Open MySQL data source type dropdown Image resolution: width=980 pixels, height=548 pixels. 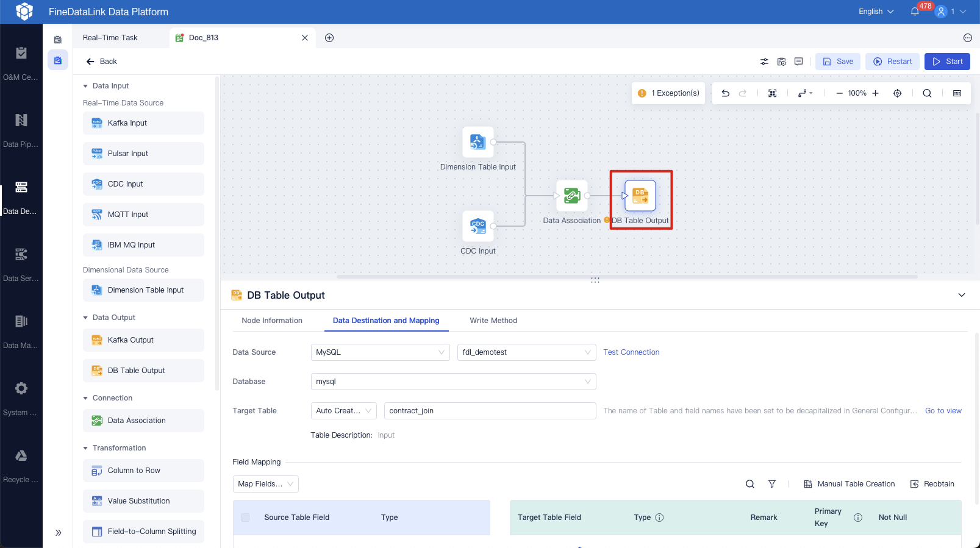click(381, 352)
